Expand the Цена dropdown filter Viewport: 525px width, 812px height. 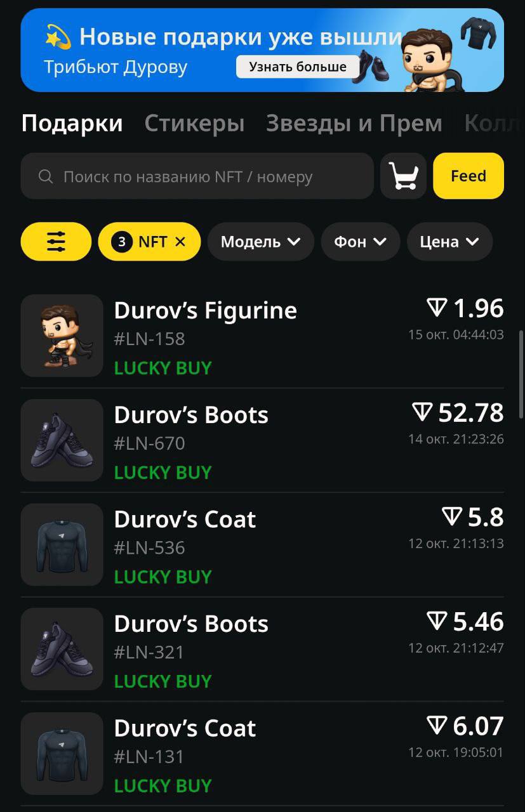coord(449,242)
